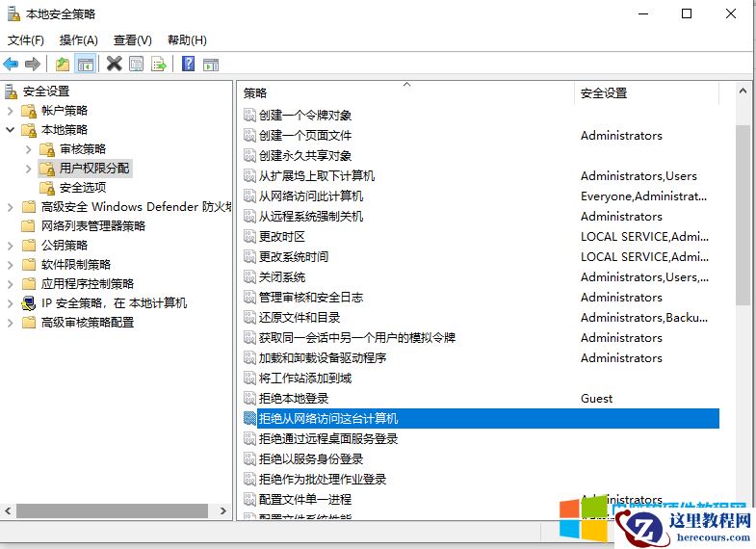Click the icon of selected 拒绝从网络访问这台计算机
756x549 pixels.
pos(249,418)
